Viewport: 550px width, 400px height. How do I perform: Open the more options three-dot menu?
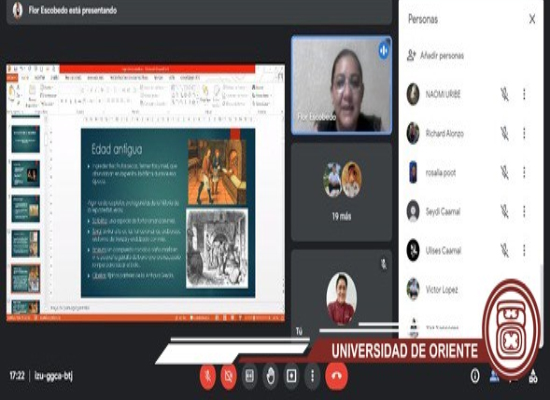pyautogui.click(x=312, y=376)
